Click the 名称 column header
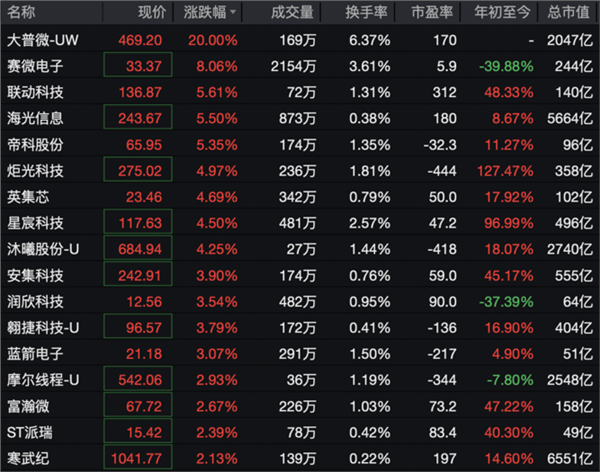 point(21,12)
